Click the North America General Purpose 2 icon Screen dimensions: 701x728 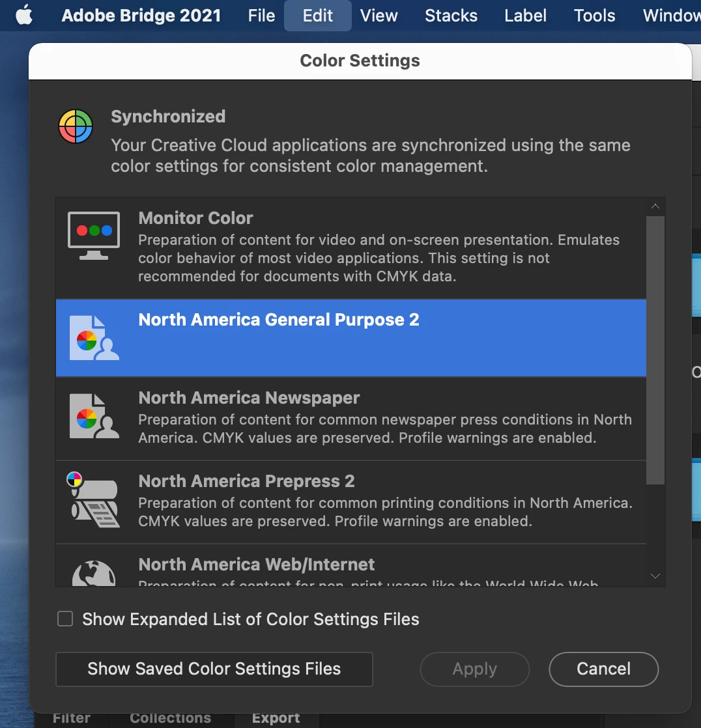click(94, 338)
